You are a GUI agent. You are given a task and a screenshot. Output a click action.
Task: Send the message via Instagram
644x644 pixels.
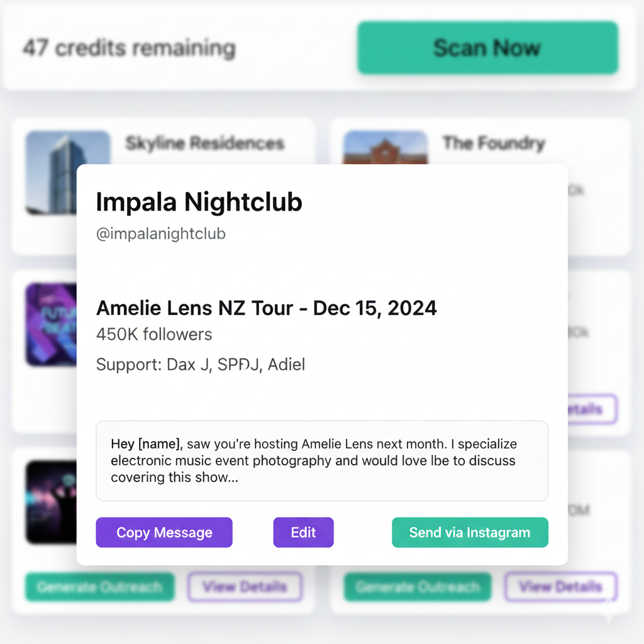coord(470,533)
